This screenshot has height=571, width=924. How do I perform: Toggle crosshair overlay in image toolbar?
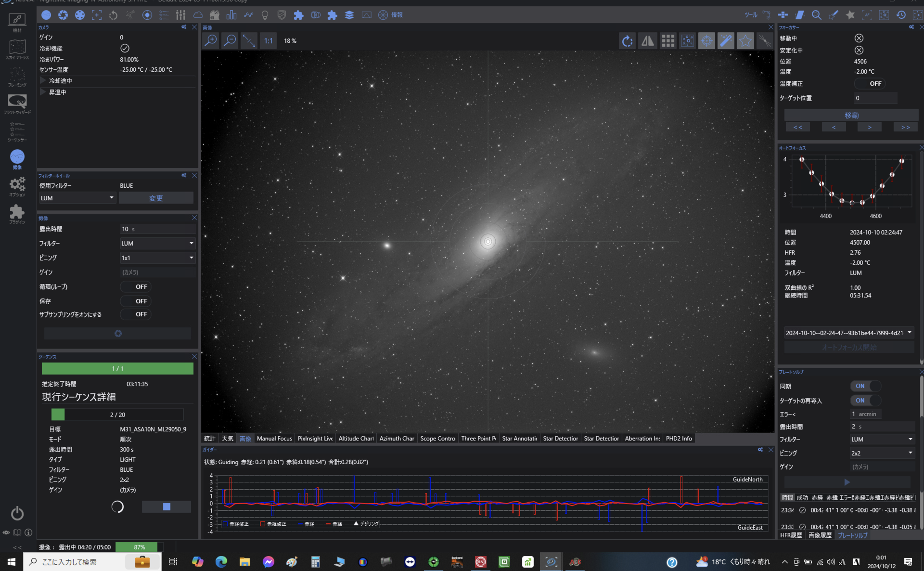pyautogui.click(x=706, y=41)
